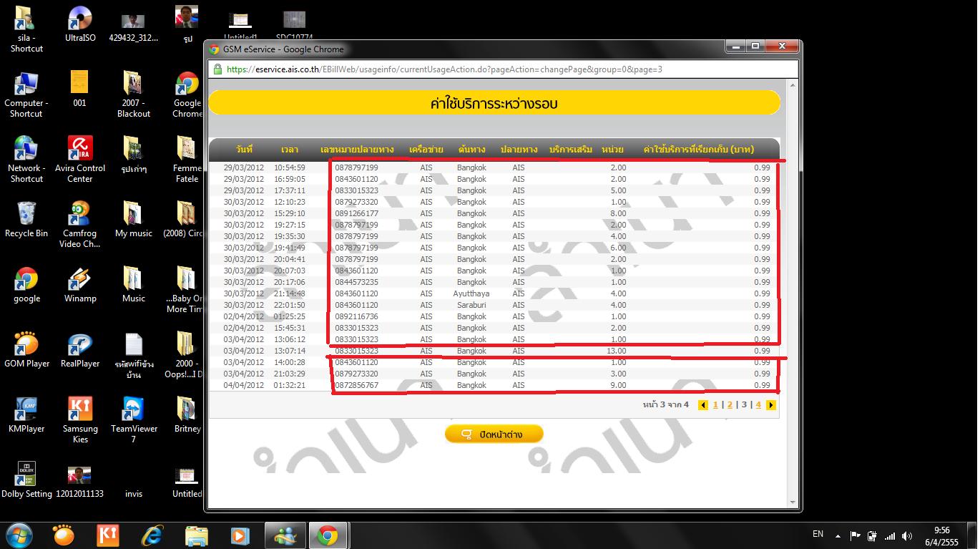The height and width of the screenshot is (549, 980).
Task: Click number 0844573235 in the table
Action: click(356, 282)
